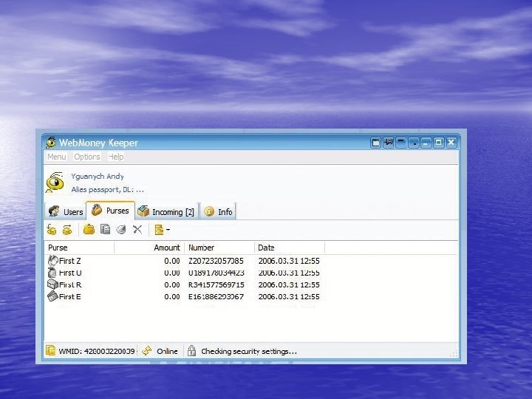Click the padlock icon in the status bar

[x=191, y=351]
